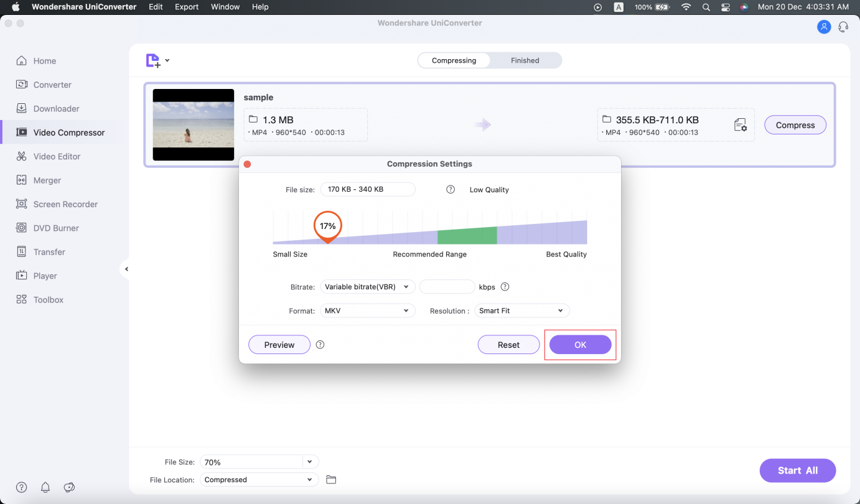This screenshot has height=504, width=860.
Task: Click the support headset icon
Action: coord(844,27)
